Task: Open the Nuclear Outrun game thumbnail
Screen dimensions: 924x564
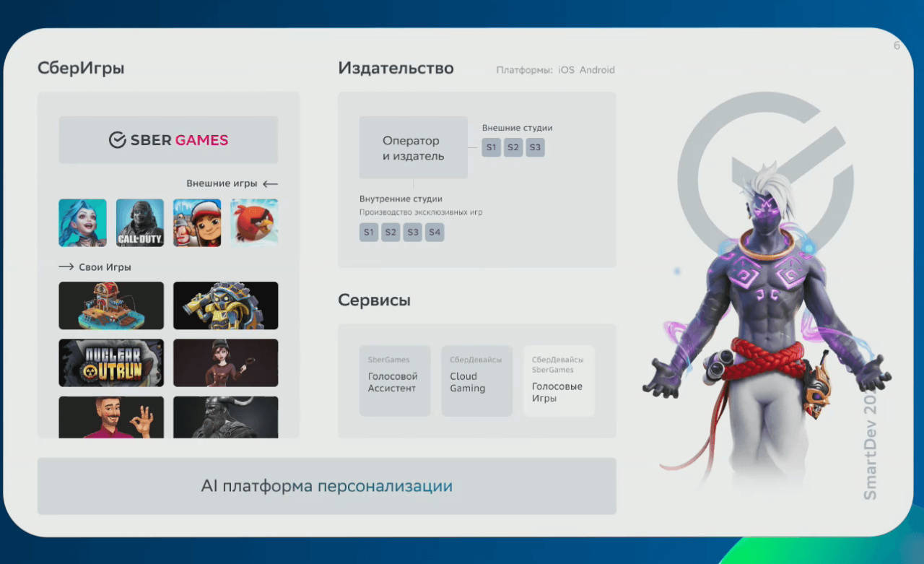Action: pyautogui.click(x=111, y=363)
